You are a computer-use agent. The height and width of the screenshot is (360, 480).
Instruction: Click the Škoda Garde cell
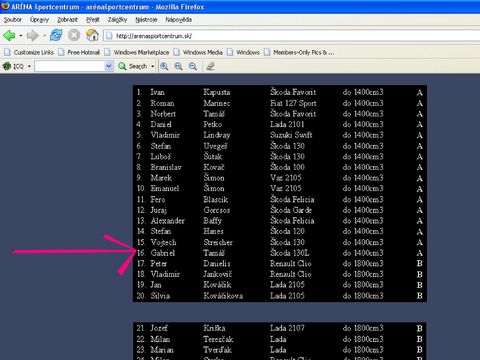[x=291, y=210]
